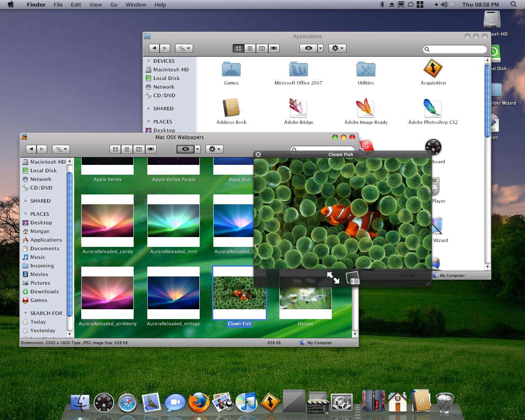
Task: Select the Address Book app in Applications window
Action: pos(231,108)
